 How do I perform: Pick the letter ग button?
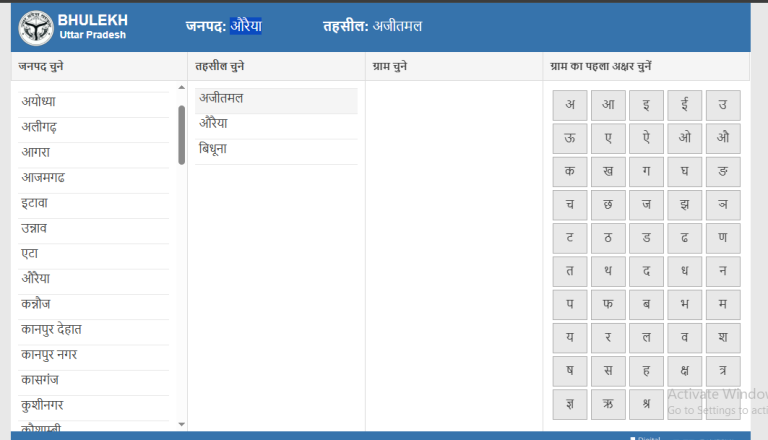tap(646, 171)
